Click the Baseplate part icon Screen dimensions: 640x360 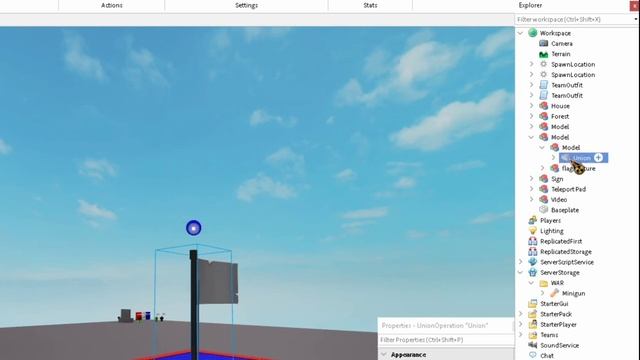(543, 210)
